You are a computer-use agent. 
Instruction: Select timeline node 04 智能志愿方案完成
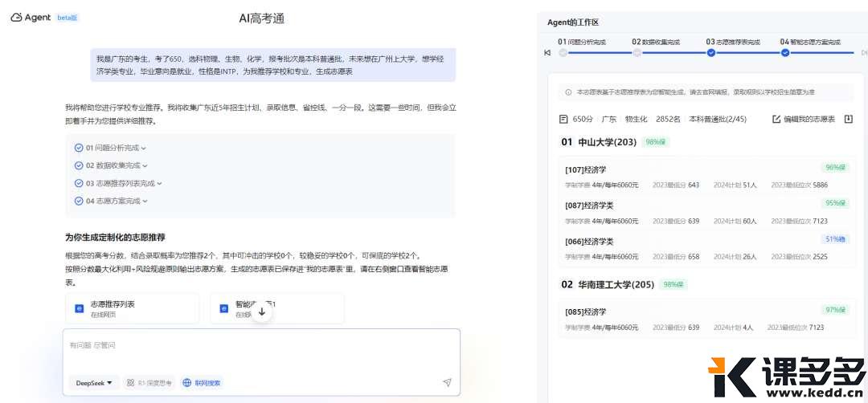coord(785,53)
